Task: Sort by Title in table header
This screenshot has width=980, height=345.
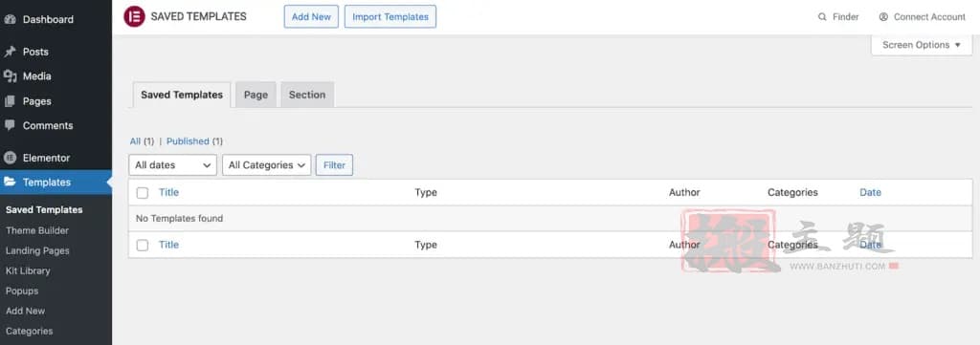Action: (168, 192)
